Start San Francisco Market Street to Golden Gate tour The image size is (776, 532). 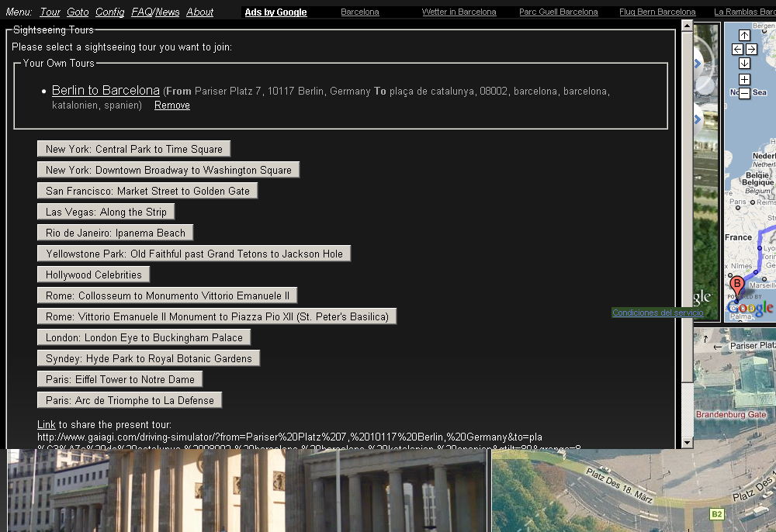point(147,191)
